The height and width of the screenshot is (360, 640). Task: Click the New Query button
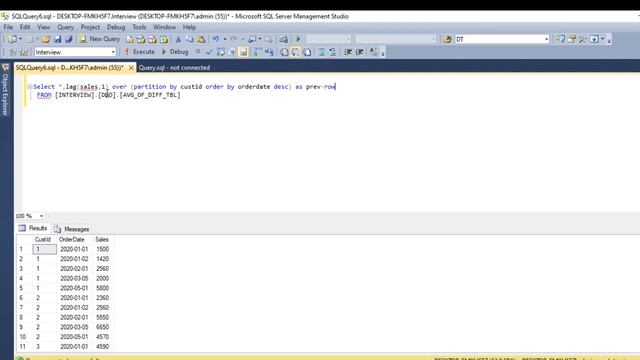pyautogui.click(x=100, y=39)
